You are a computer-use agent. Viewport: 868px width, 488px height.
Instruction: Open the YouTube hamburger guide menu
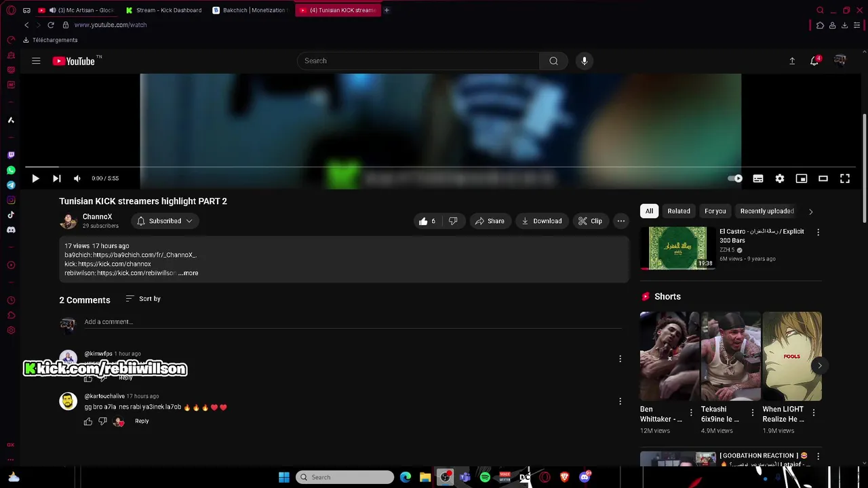36,61
